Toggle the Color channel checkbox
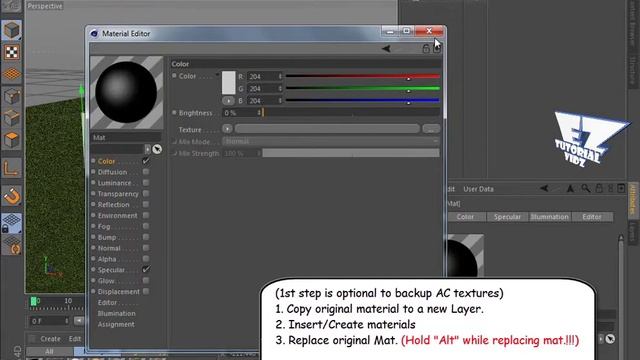 coord(146,161)
